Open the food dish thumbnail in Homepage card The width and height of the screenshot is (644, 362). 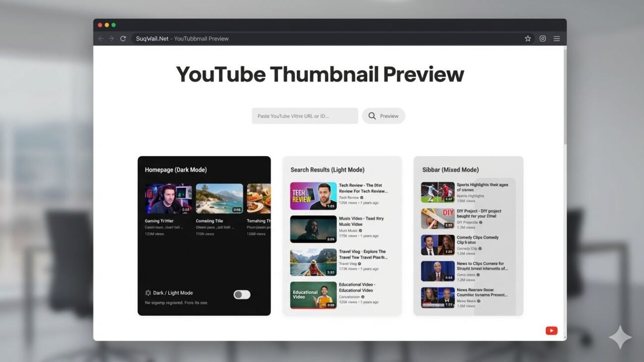[x=259, y=199]
